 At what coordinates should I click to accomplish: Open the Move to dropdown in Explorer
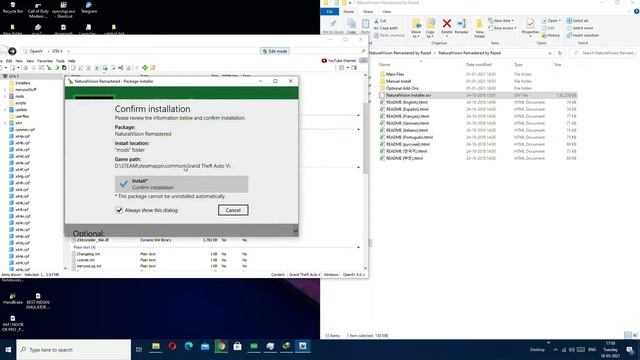pos(416,28)
